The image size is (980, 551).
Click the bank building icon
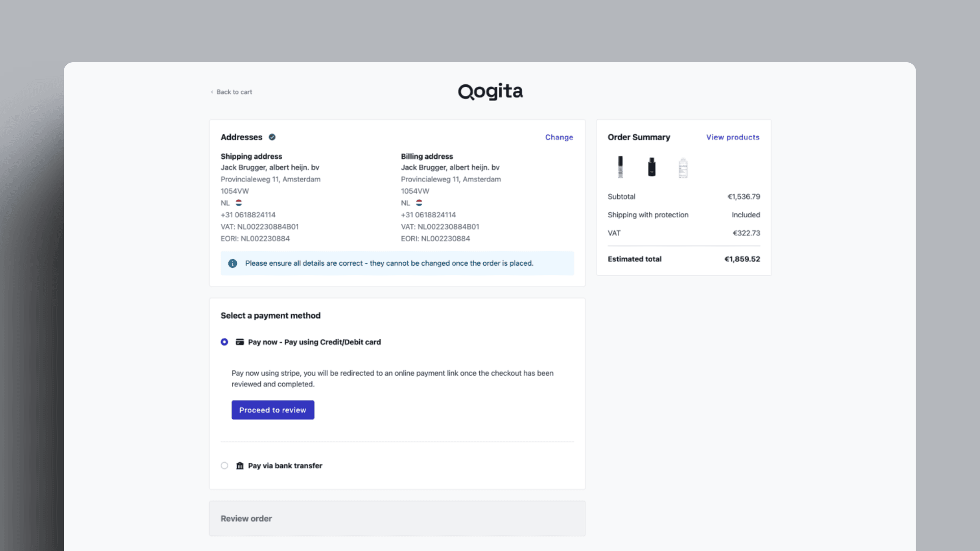click(x=240, y=466)
